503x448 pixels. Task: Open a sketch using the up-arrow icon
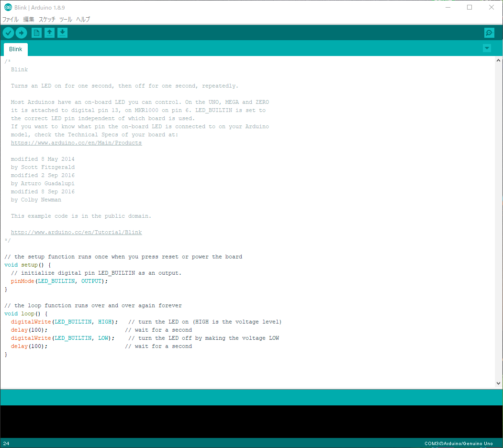pos(49,33)
